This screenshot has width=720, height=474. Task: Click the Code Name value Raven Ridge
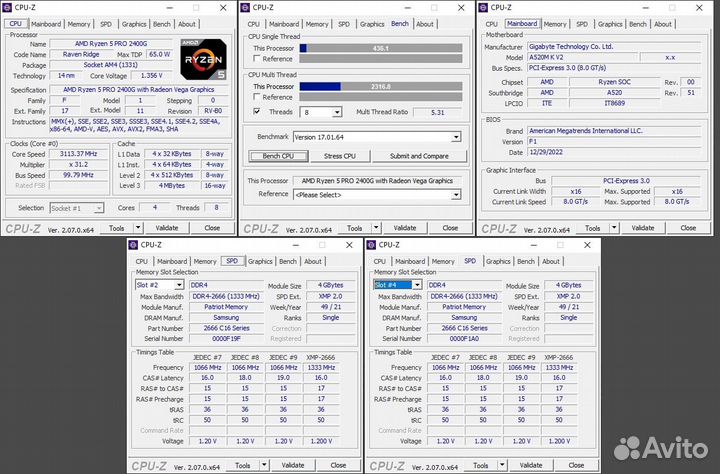click(x=81, y=54)
